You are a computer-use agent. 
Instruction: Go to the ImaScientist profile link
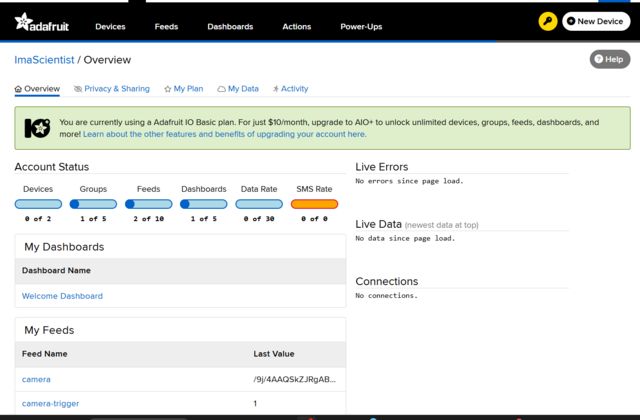tap(44, 60)
